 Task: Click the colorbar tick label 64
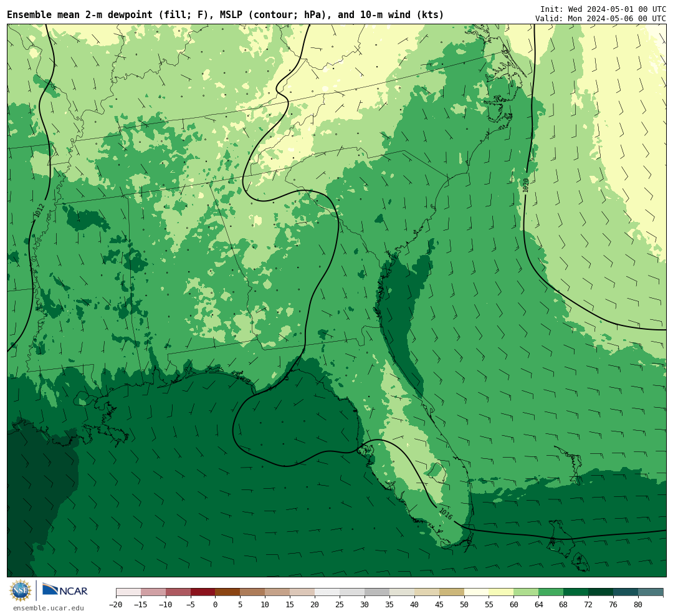click(539, 605)
